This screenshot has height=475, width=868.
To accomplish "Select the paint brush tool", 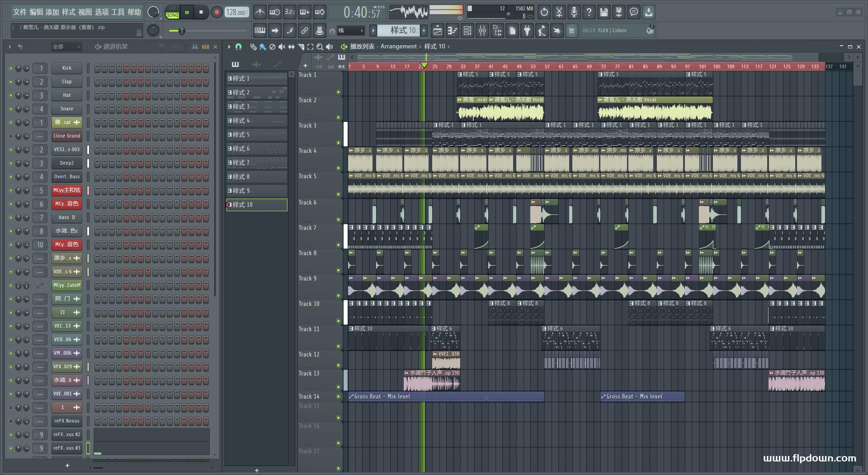I will pyautogui.click(x=263, y=47).
